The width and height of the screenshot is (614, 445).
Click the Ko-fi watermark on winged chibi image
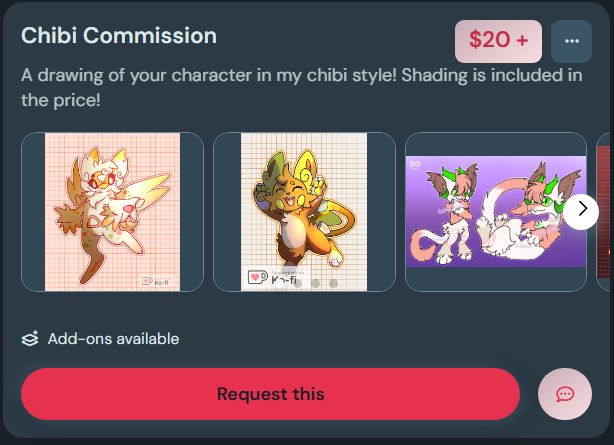(155, 282)
